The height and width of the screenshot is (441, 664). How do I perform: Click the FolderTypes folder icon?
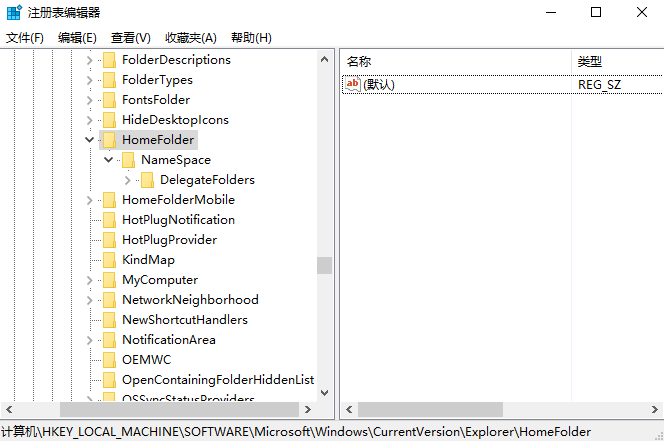coord(109,80)
